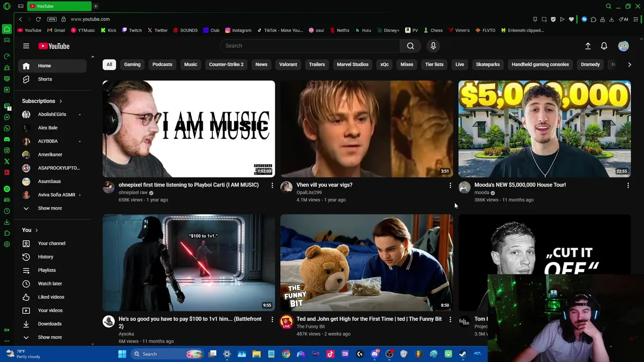Open the I AM MUSIC video thumbnail

pyautogui.click(x=189, y=129)
